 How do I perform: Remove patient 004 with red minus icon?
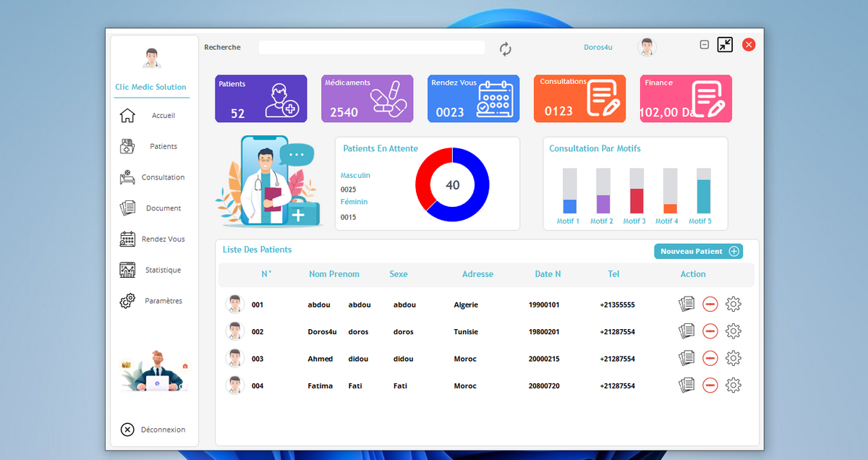click(710, 385)
